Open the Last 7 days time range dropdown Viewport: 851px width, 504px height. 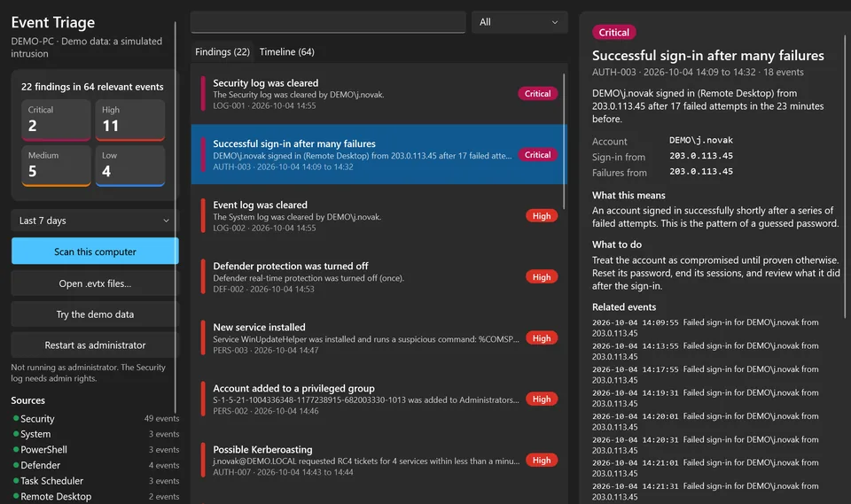pyautogui.click(x=95, y=221)
